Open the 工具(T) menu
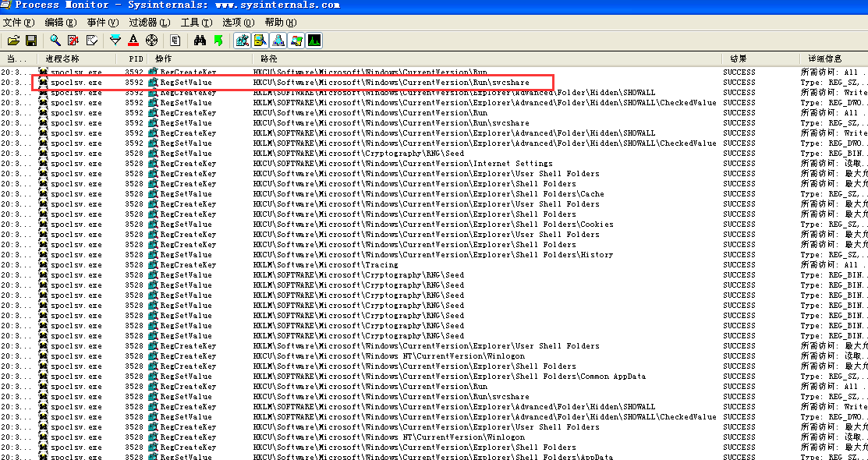Screen dimensions: 868x460 [x=195, y=23]
